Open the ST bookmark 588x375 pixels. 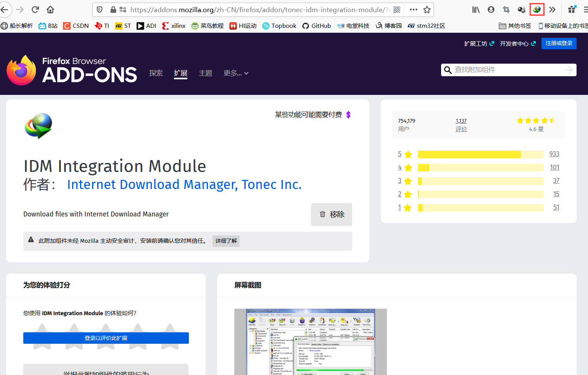123,26
